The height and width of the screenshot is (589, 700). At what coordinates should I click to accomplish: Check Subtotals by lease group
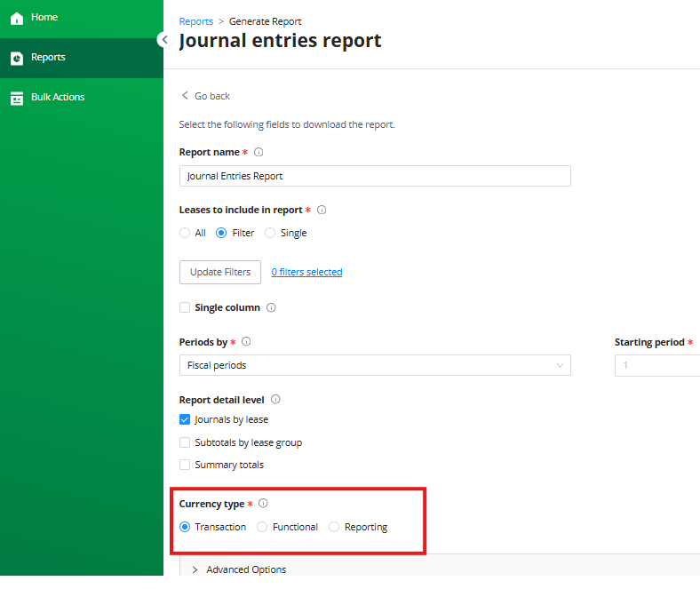pyautogui.click(x=185, y=442)
